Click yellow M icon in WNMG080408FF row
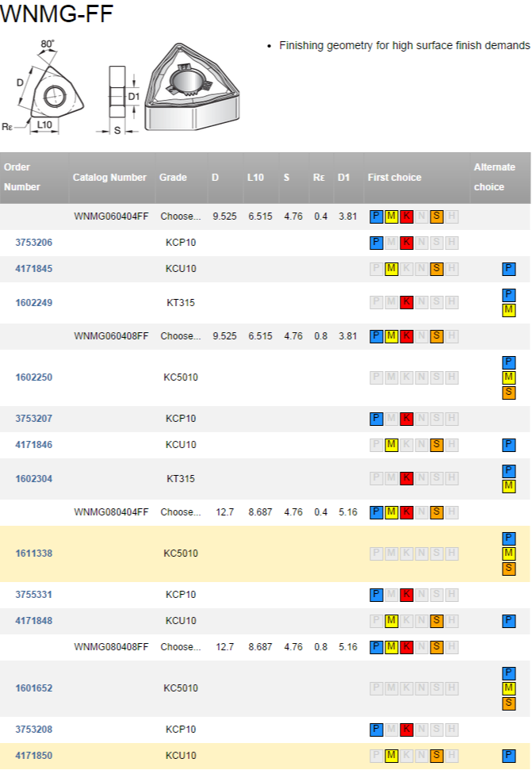Image resolution: width=532 pixels, height=770 pixels. [x=392, y=647]
